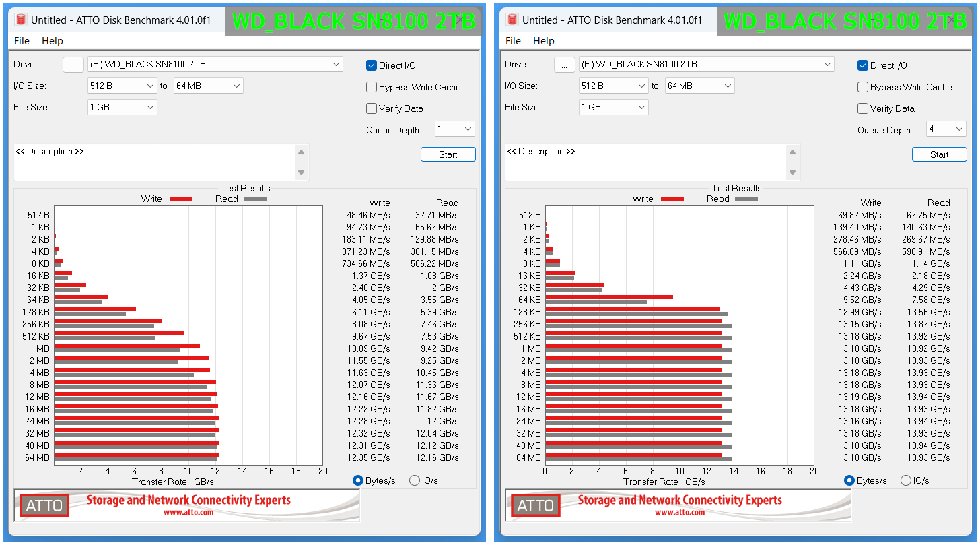The height and width of the screenshot is (545, 980).
Task: Click red Write legend swatch, left window
Action: pyautogui.click(x=181, y=199)
